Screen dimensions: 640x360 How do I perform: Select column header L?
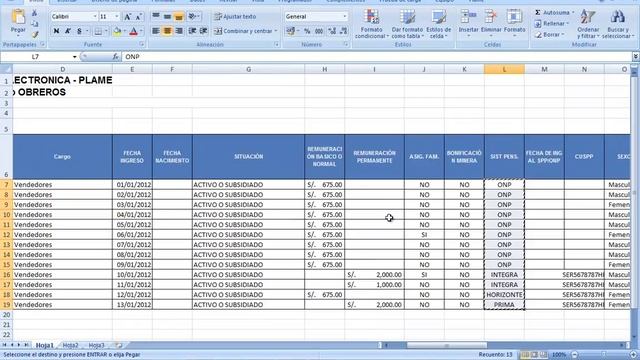pos(504,69)
